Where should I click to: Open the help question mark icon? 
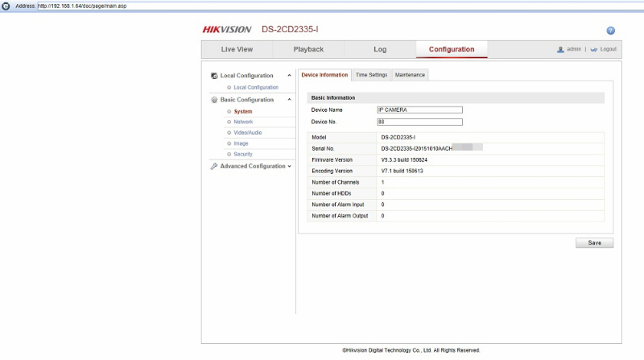[610, 31]
